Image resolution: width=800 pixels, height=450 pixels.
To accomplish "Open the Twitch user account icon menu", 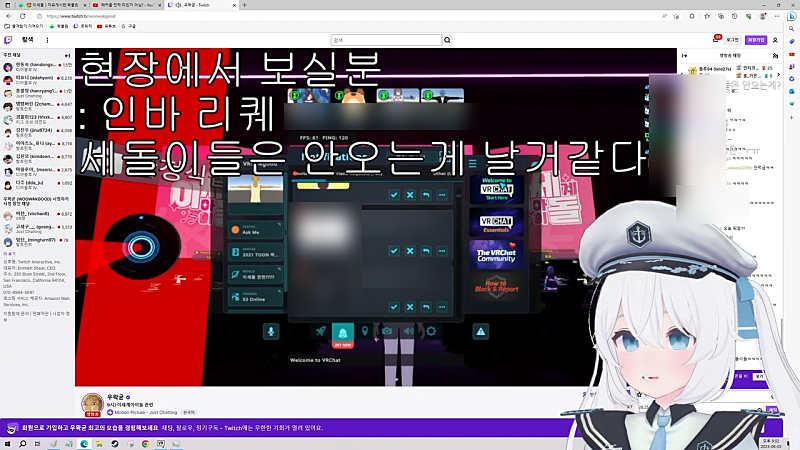I will (776, 40).
